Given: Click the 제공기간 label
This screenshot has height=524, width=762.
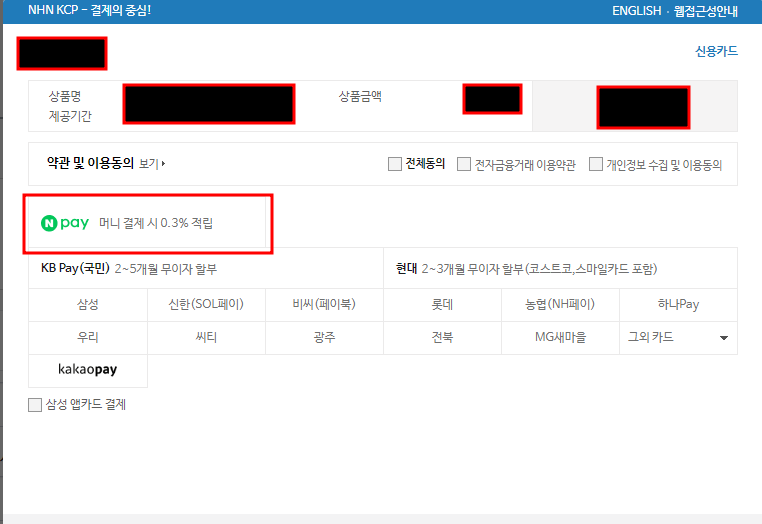Looking at the screenshot, I should [x=70, y=116].
